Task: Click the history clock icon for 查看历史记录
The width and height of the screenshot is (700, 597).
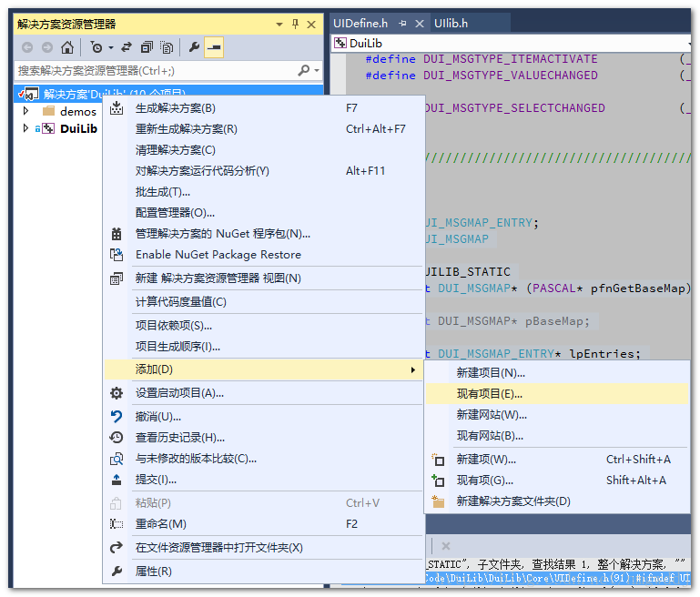Action: tap(117, 437)
